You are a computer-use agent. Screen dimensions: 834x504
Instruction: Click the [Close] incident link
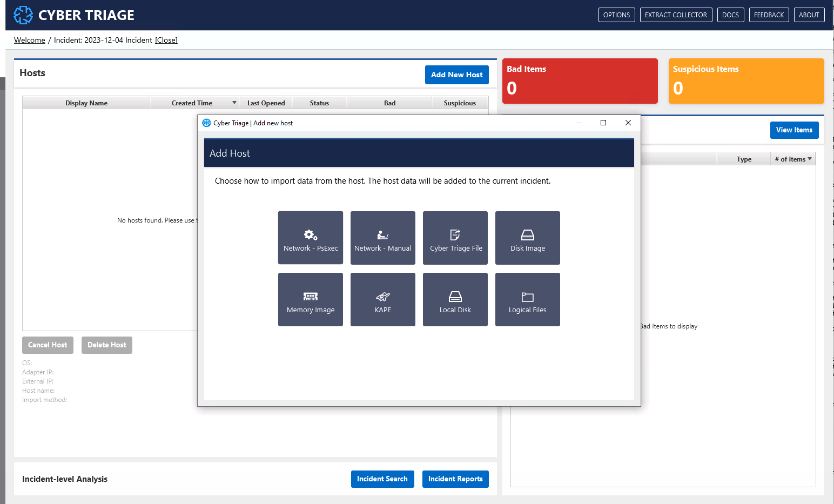[x=166, y=40]
